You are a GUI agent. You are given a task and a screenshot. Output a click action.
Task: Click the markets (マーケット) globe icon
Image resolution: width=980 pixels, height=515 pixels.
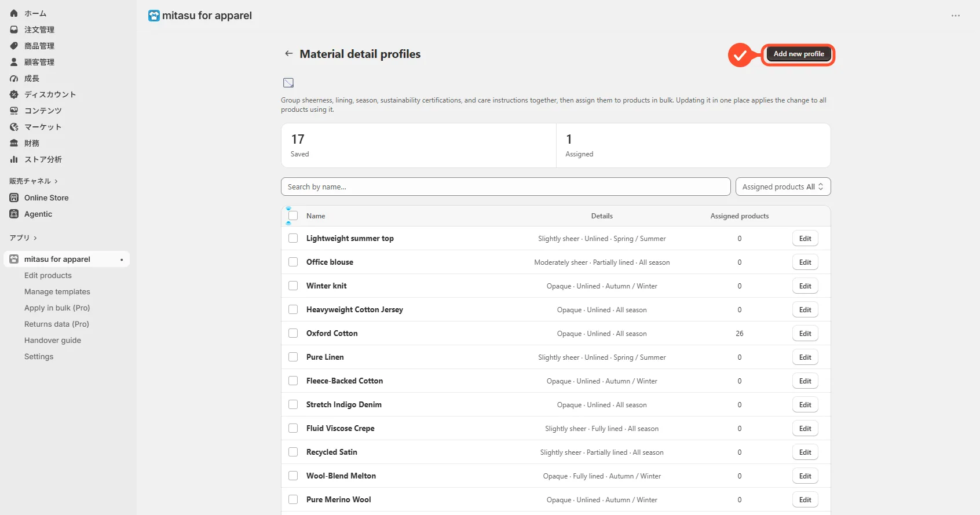(14, 127)
